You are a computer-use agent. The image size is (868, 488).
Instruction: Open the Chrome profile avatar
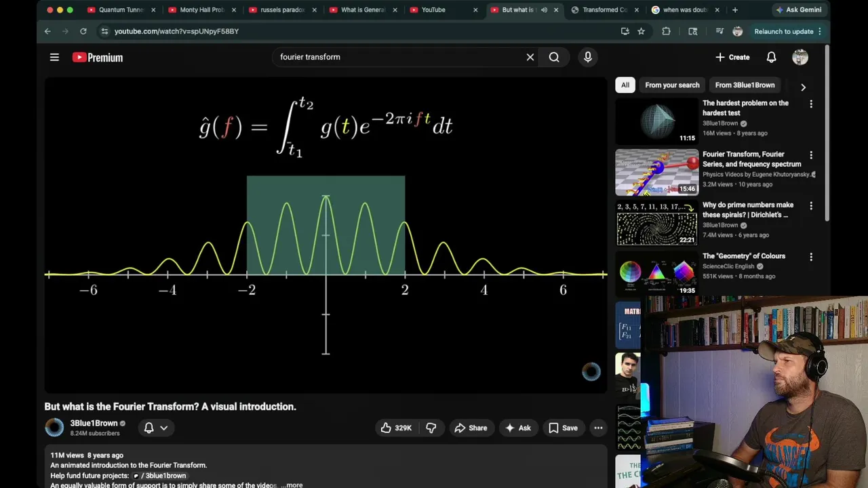(738, 31)
